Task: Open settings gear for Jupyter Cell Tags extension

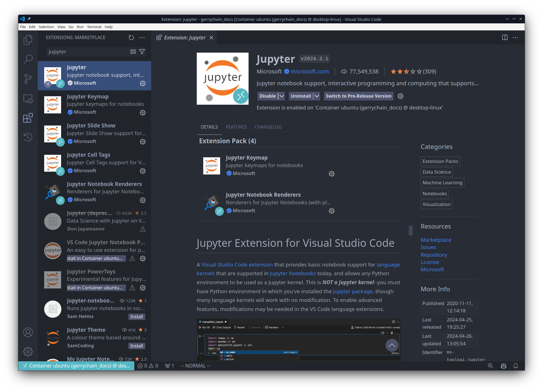Action: point(143,171)
